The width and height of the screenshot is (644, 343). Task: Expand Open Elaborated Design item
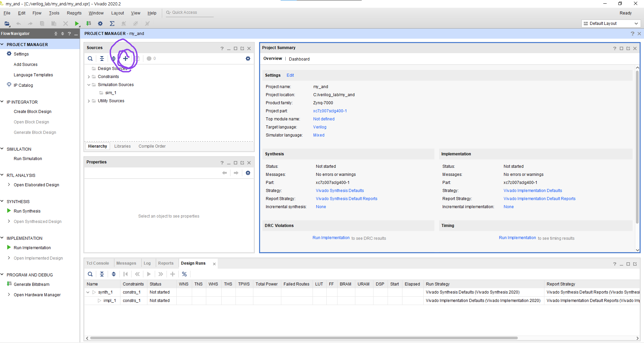[x=9, y=185]
